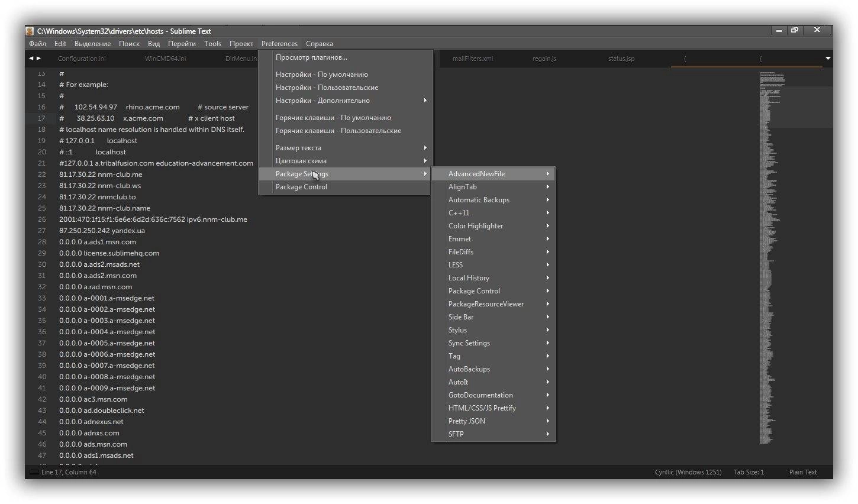Click the line 27 text 87.250.250.242 yandex.ua
Screen dimensions: 858x504
click(102, 231)
